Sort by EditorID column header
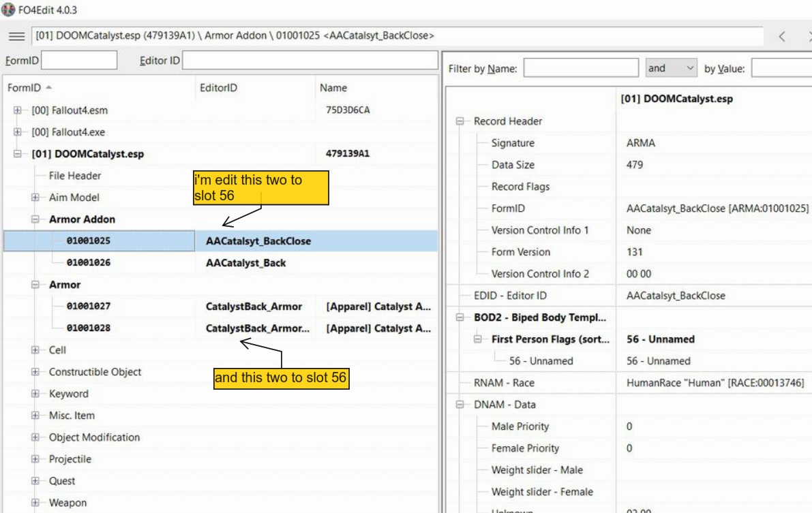Viewport: 812px width, 513px height. click(x=255, y=87)
